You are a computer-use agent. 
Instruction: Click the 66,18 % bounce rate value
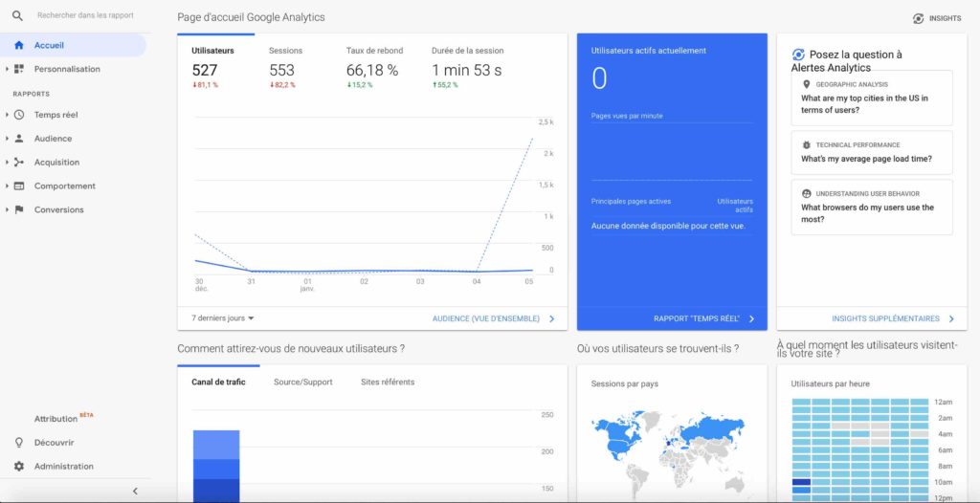point(372,71)
